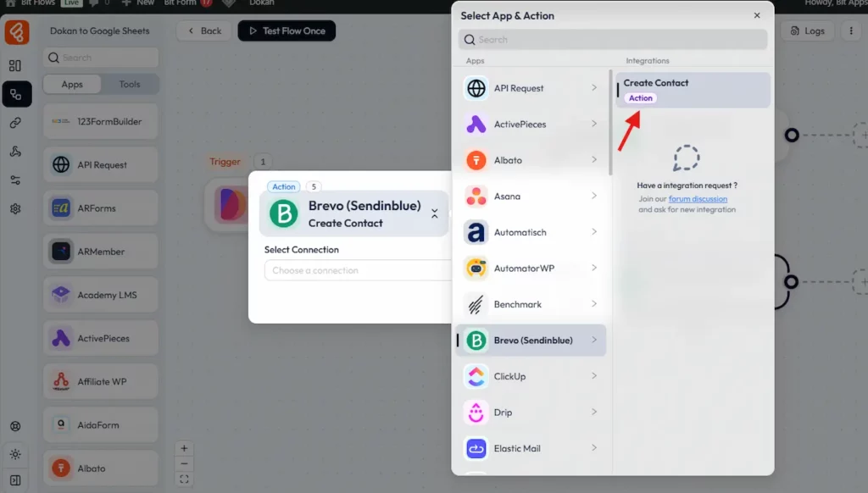Click the Test Flow Once button
Screen dimensions: 868x493
click(287, 31)
